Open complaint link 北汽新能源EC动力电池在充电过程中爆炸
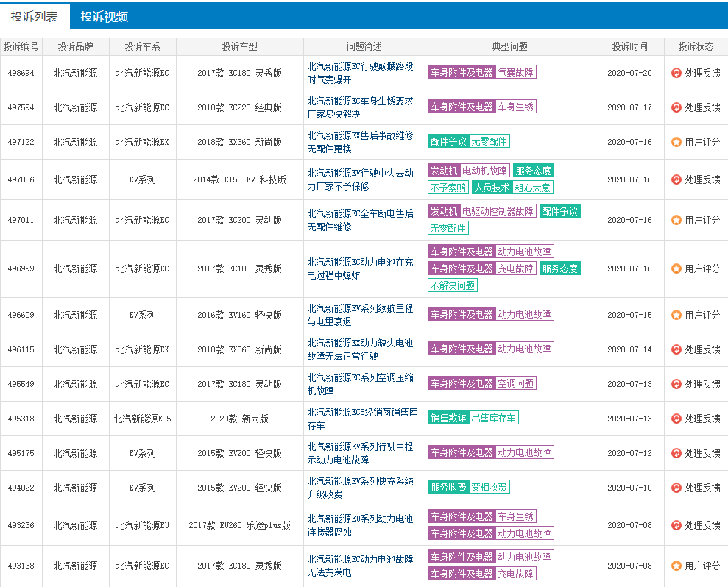 pyautogui.click(x=360, y=268)
